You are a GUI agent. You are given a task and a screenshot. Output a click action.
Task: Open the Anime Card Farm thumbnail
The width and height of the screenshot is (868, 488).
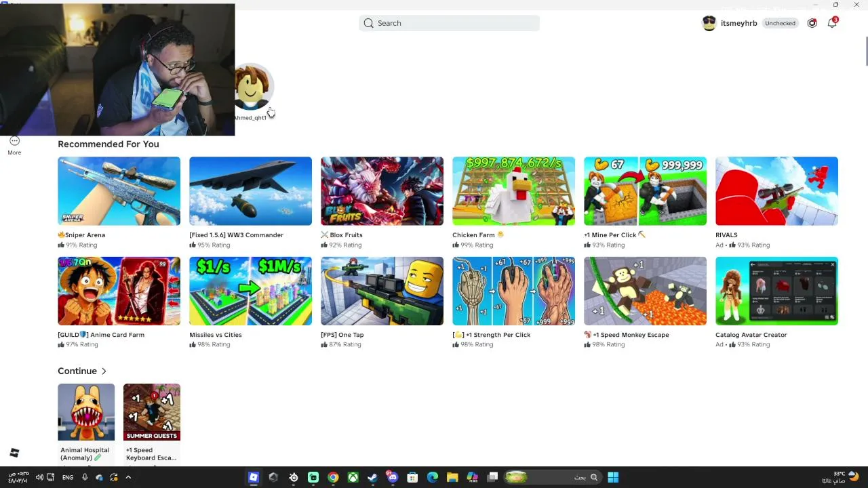[119, 291]
